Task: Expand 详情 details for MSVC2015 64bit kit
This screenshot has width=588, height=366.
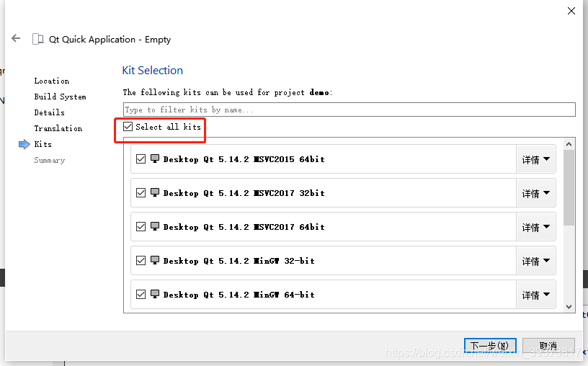Action: click(x=536, y=159)
